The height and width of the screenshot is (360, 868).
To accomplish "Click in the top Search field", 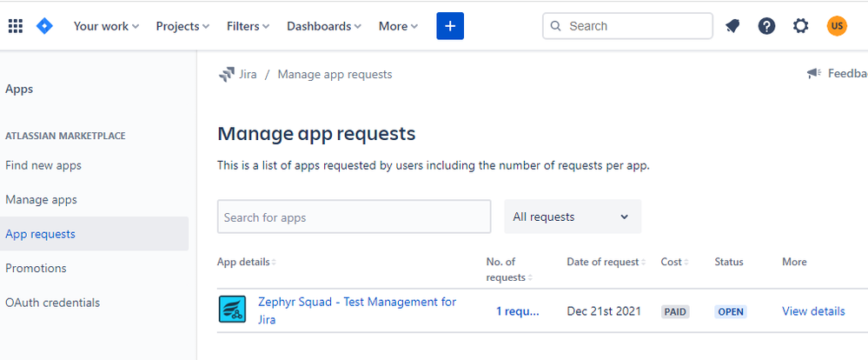I will [x=627, y=26].
